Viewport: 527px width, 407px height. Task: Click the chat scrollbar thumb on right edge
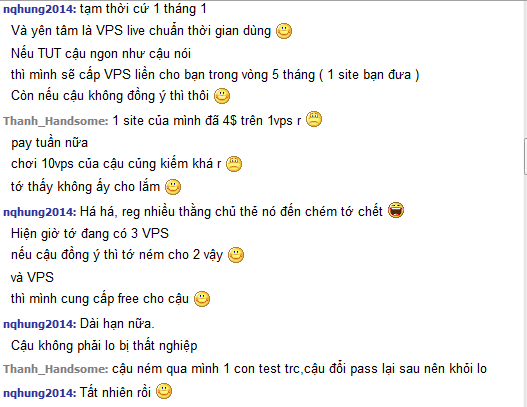525,156
